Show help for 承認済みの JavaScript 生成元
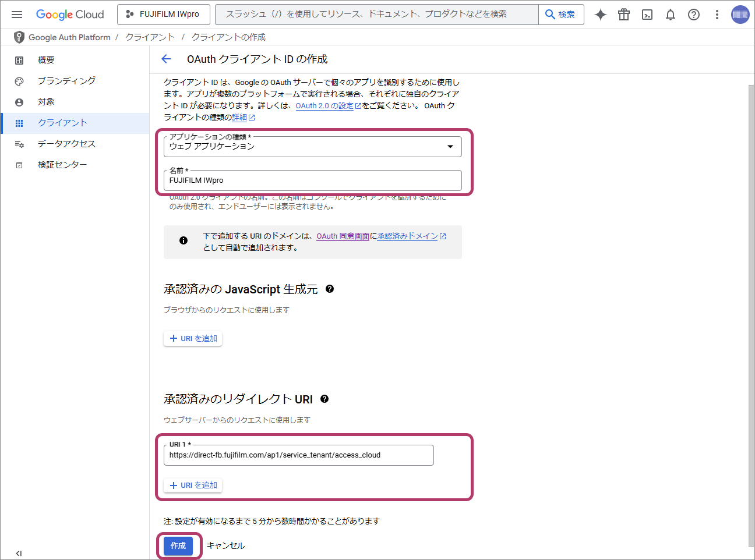This screenshot has height=560, width=755. 330,289
